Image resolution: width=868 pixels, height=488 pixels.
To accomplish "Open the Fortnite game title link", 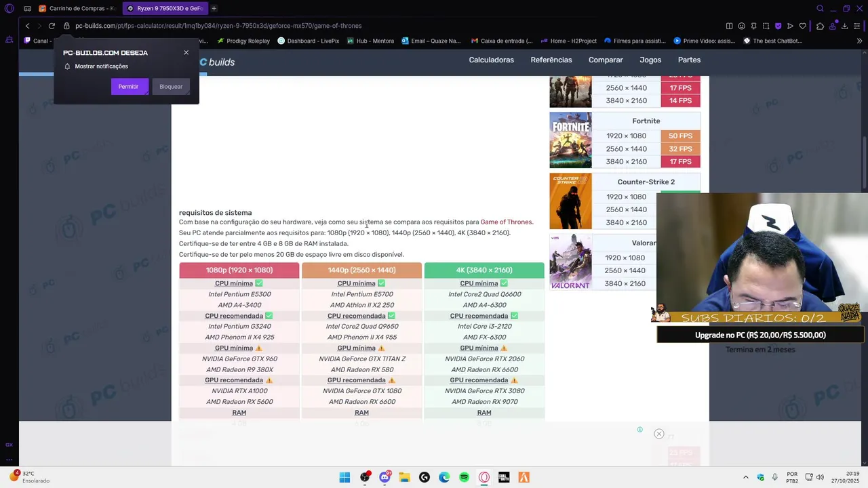I will coord(646,121).
